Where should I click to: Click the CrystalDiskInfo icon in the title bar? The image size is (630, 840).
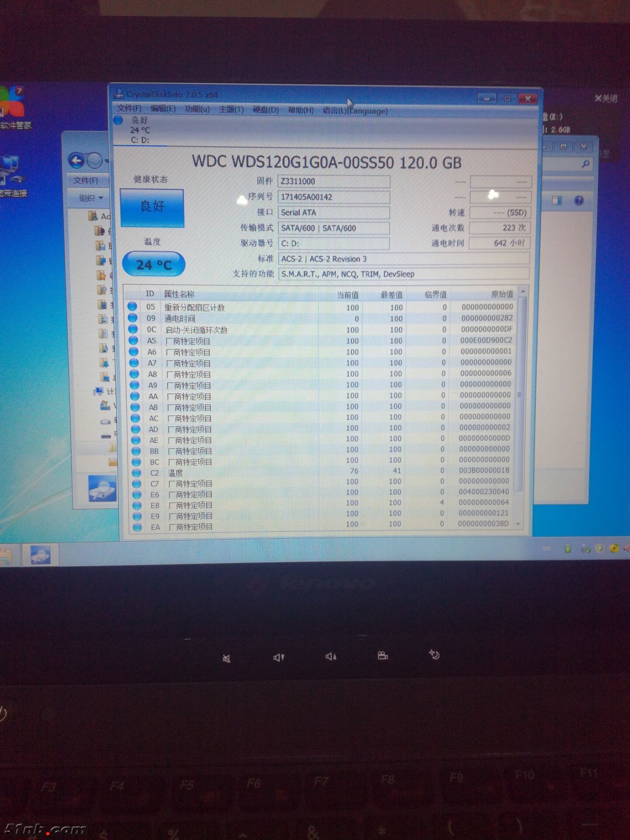pyautogui.click(x=119, y=94)
